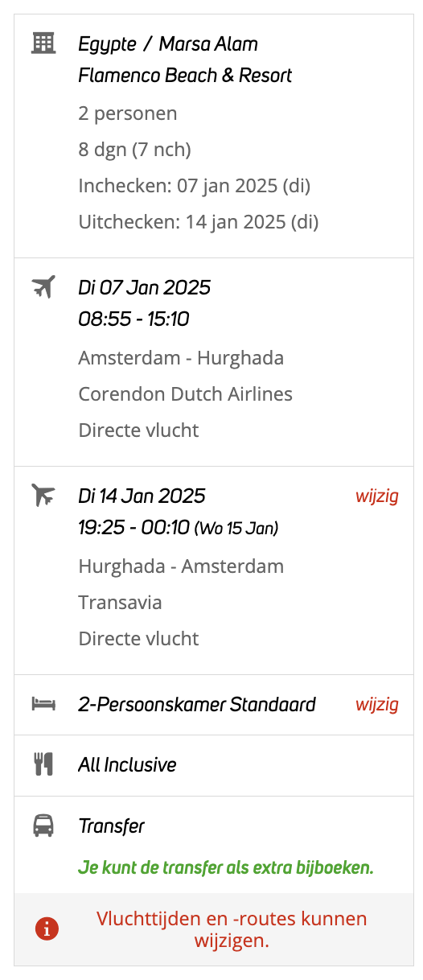
Task: Click the green transfer bijboeken message
Action: (226, 868)
